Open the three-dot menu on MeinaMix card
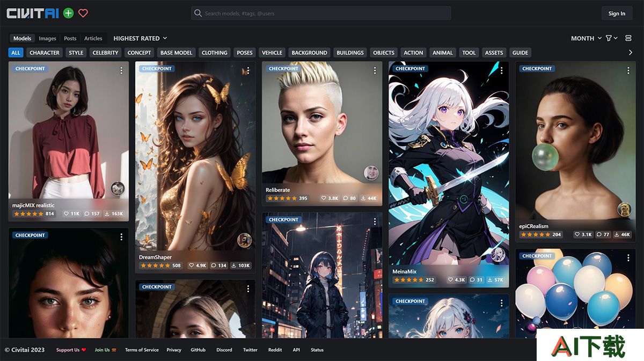 (501, 70)
